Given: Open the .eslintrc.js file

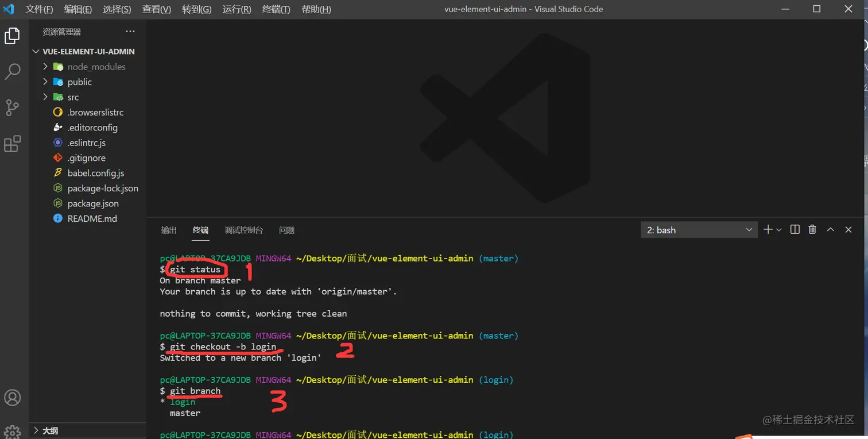Looking at the screenshot, I should [x=88, y=143].
